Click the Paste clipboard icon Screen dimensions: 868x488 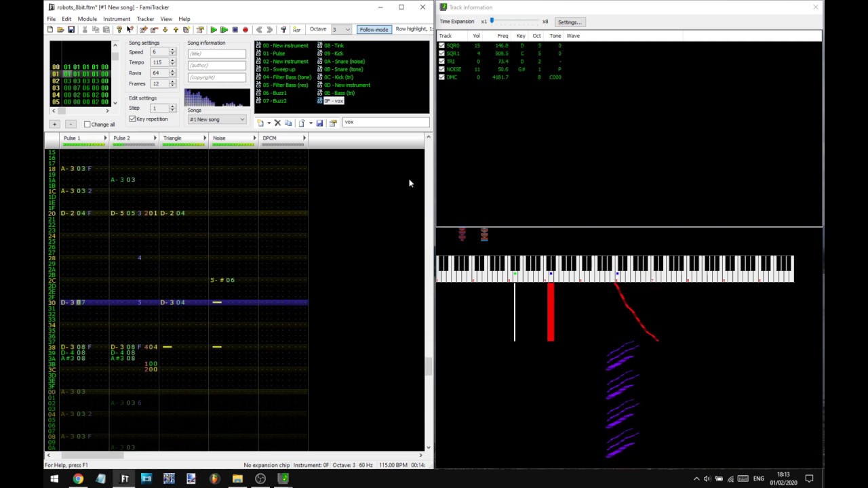coord(106,30)
